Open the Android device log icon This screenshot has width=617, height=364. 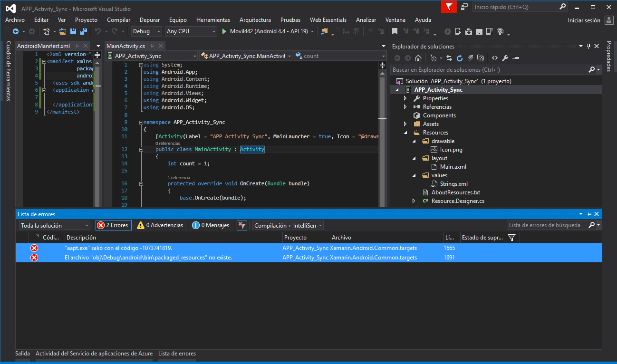[490, 31]
